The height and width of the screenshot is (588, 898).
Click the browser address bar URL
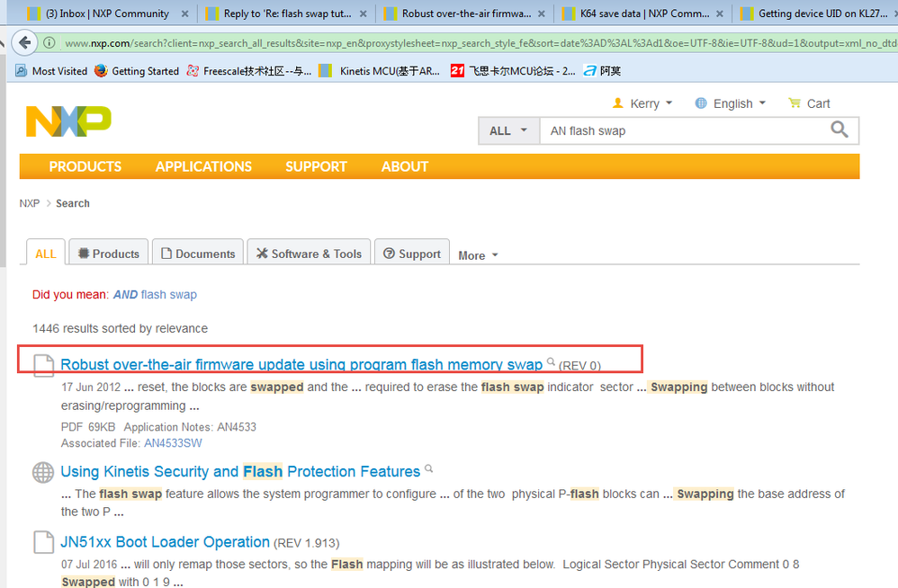tap(480, 43)
